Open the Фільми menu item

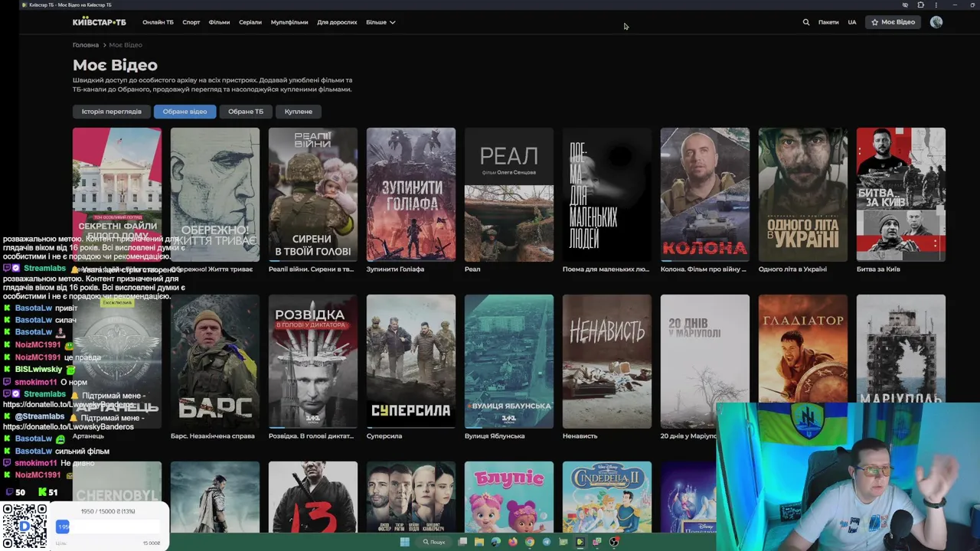[219, 22]
